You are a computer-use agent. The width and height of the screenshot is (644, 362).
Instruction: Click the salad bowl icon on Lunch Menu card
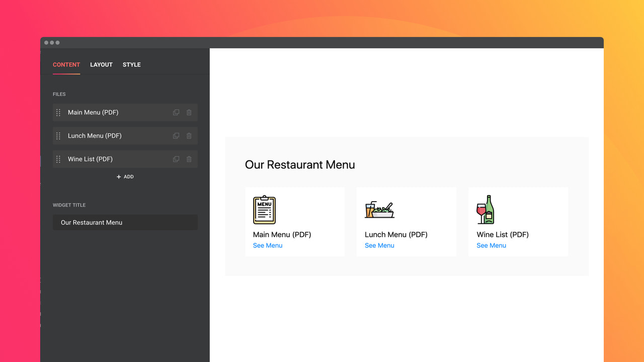379,210
